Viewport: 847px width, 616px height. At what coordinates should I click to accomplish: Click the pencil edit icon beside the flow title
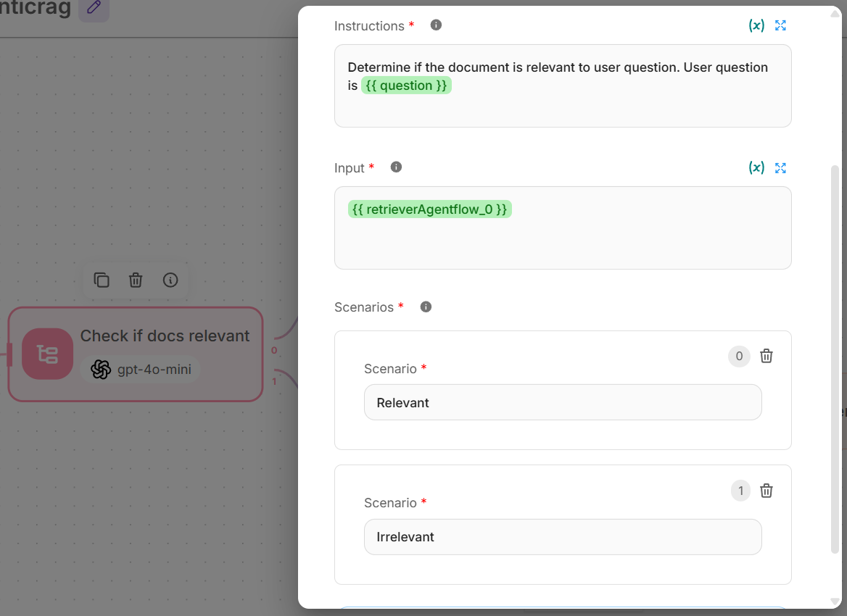94,8
